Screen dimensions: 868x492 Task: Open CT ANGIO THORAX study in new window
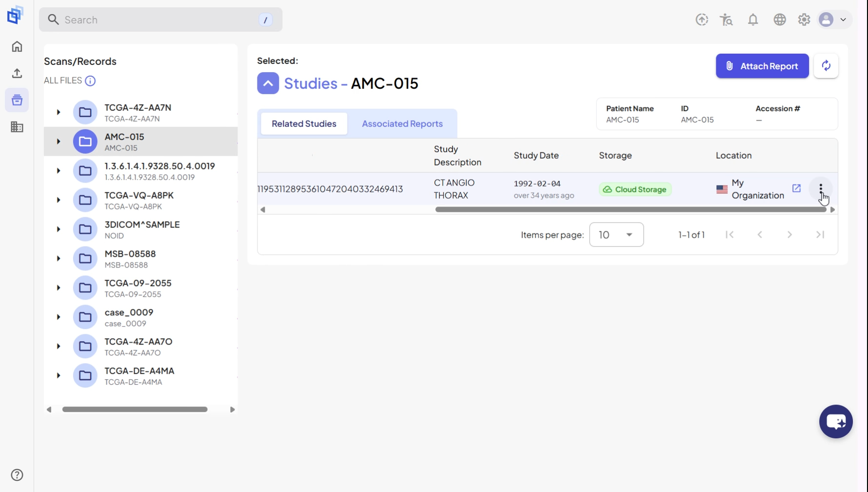796,188
